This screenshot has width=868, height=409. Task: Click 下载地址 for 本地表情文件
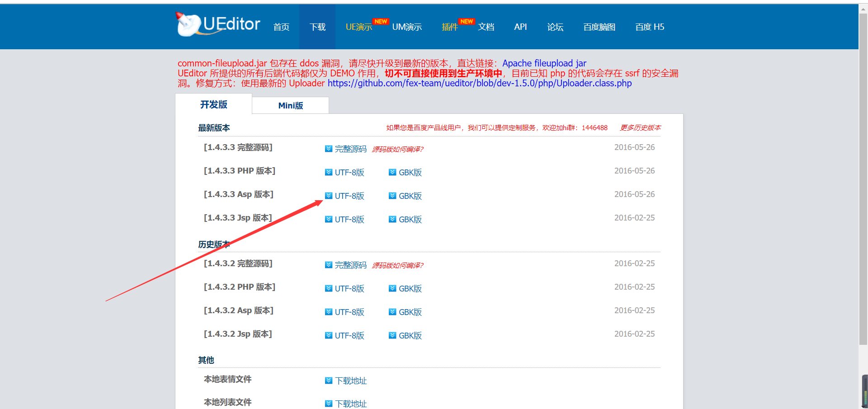point(351,381)
